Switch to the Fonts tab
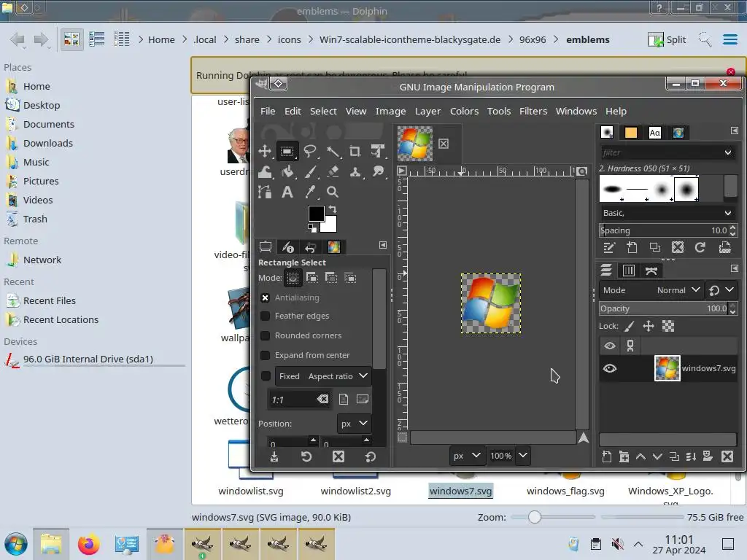The image size is (747, 560). pyautogui.click(x=654, y=133)
